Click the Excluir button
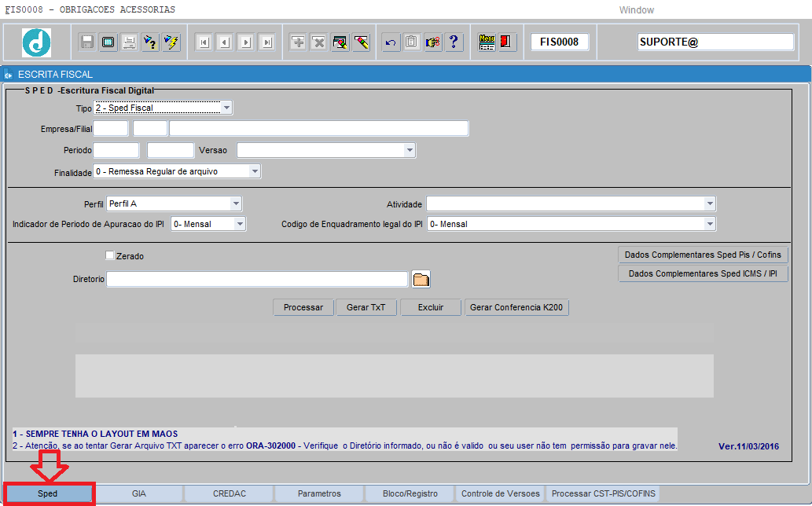This screenshot has width=812, height=506. 431,307
